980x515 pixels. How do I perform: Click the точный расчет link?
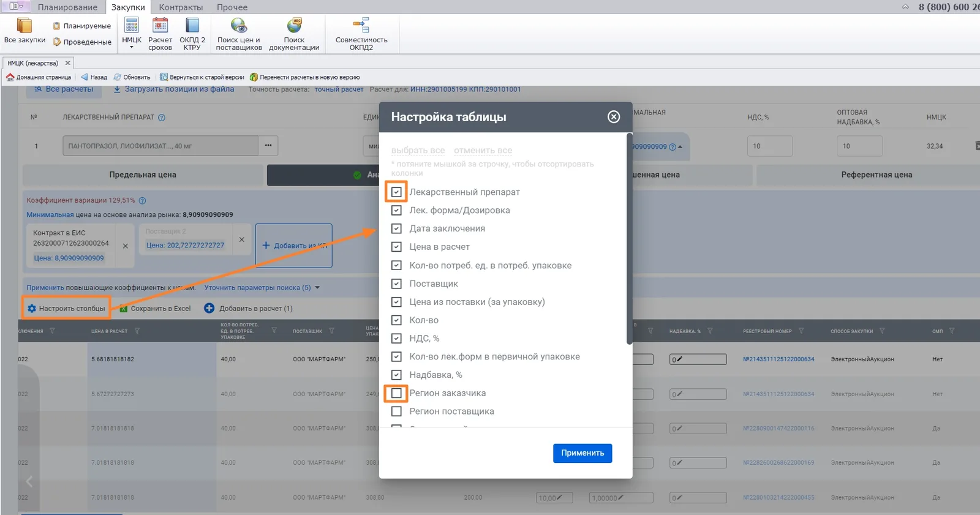(x=339, y=89)
